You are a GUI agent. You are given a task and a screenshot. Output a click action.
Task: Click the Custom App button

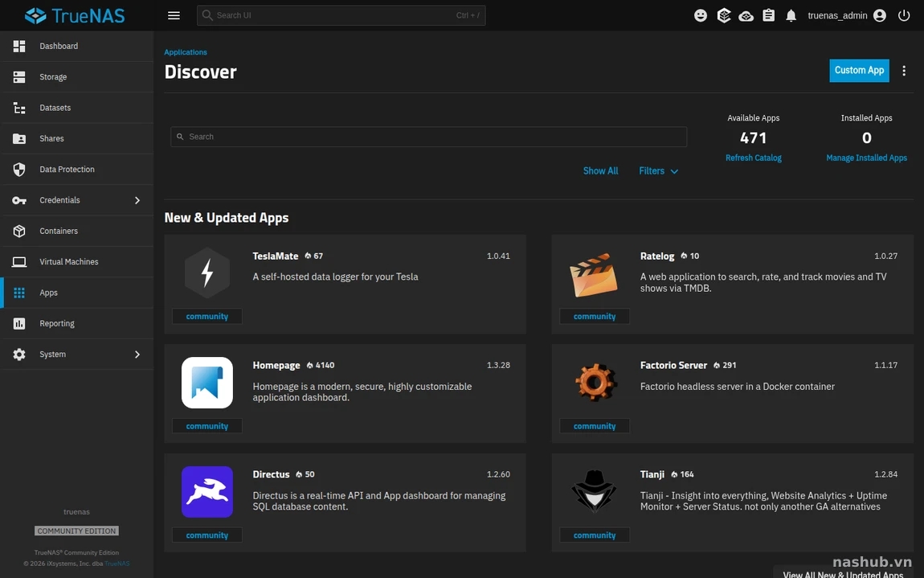click(x=859, y=71)
